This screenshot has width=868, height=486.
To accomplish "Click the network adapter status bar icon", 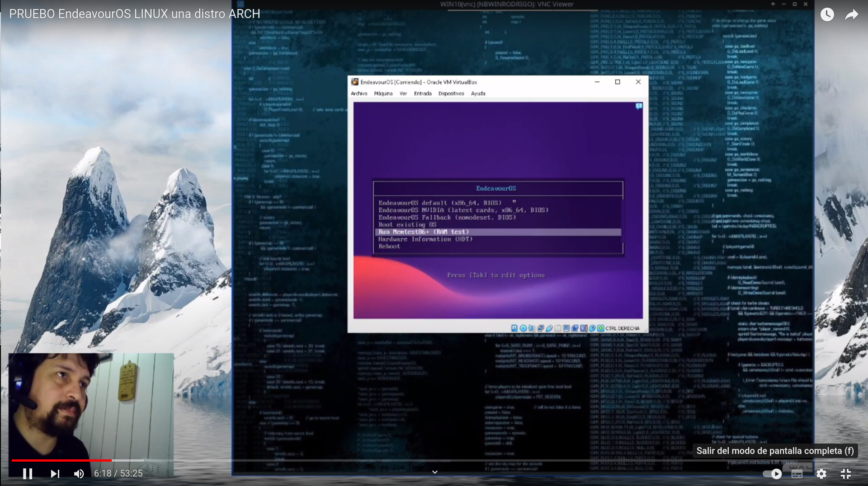I will [x=541, y=328].
